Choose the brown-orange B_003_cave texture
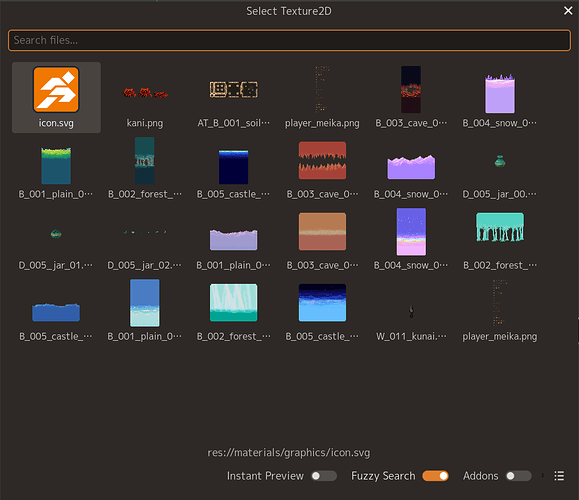 coord(322,239)
